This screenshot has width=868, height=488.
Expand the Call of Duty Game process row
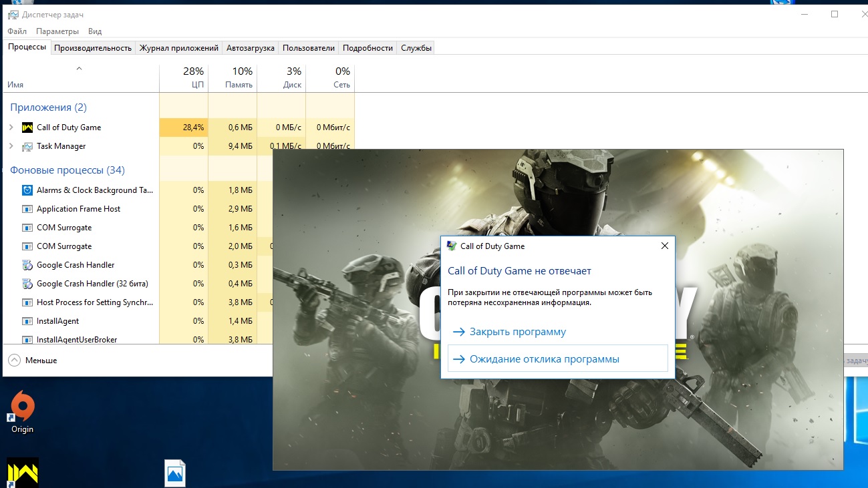(x=11, y=128)
